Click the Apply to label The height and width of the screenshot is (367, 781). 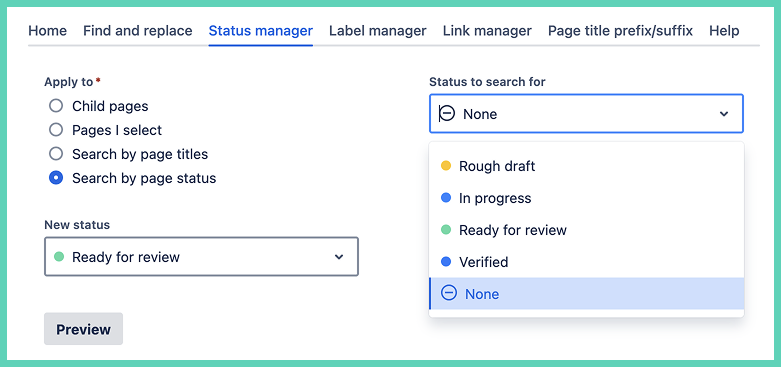(69, 82)
